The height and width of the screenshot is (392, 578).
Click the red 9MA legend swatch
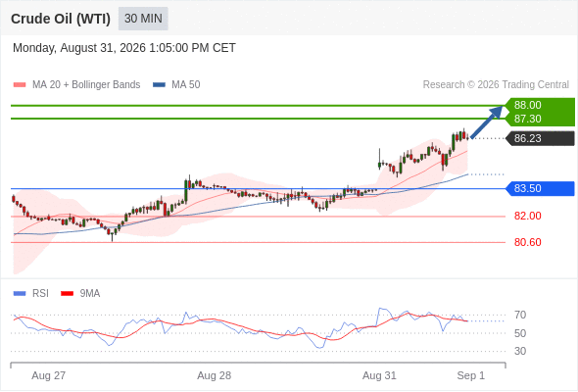67,294
